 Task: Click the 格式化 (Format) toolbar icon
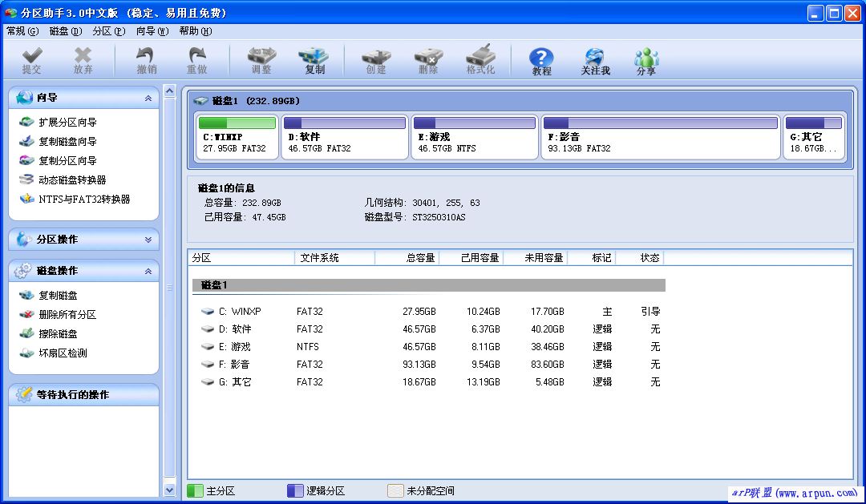pos(480,60)
